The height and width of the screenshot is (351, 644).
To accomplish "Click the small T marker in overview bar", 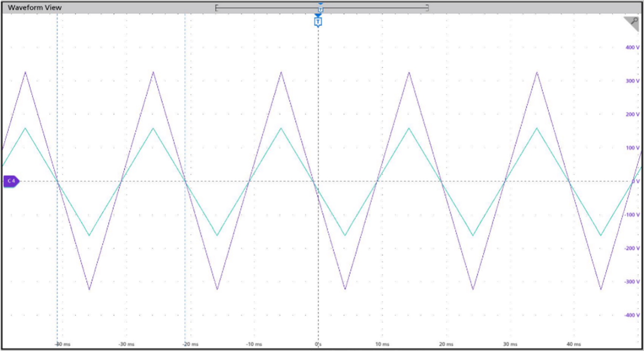I will 320,8.
